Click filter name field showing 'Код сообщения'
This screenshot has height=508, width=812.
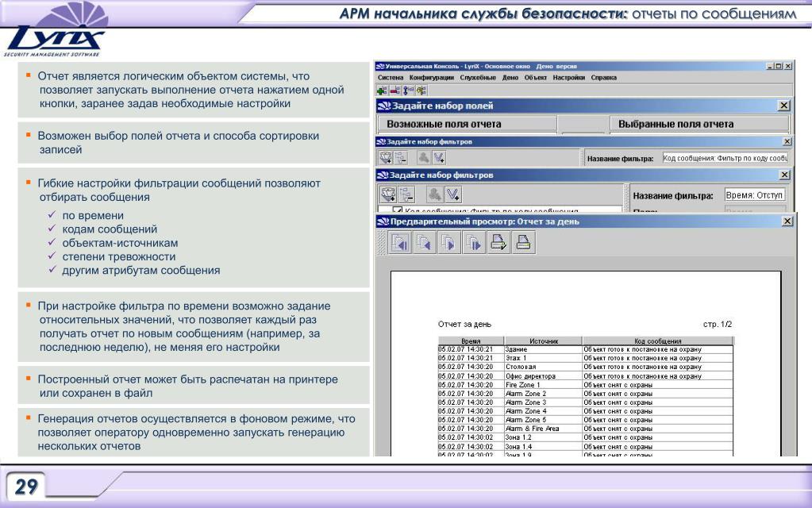tap(725, 158)
